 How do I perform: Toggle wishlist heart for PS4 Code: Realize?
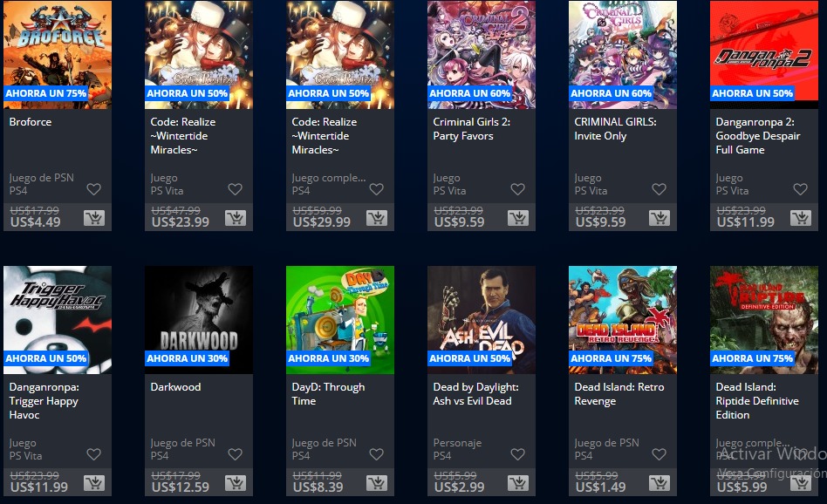(377, 188)
